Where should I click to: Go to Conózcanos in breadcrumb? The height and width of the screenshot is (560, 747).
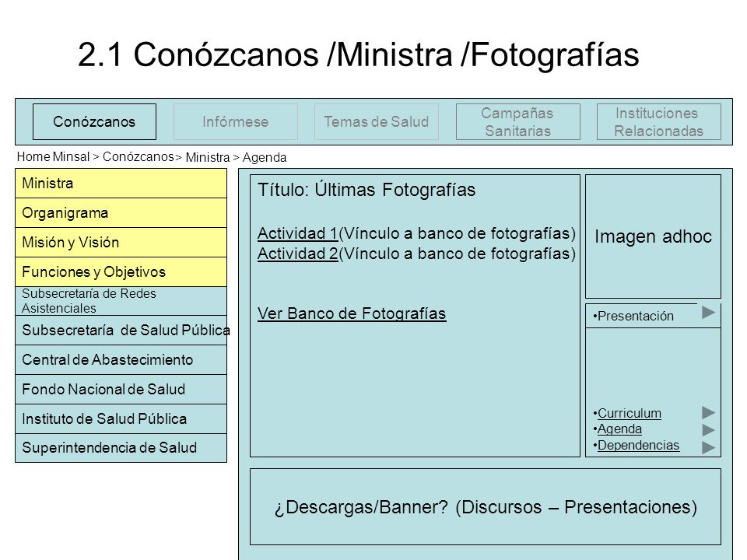(x=139, y=156)
